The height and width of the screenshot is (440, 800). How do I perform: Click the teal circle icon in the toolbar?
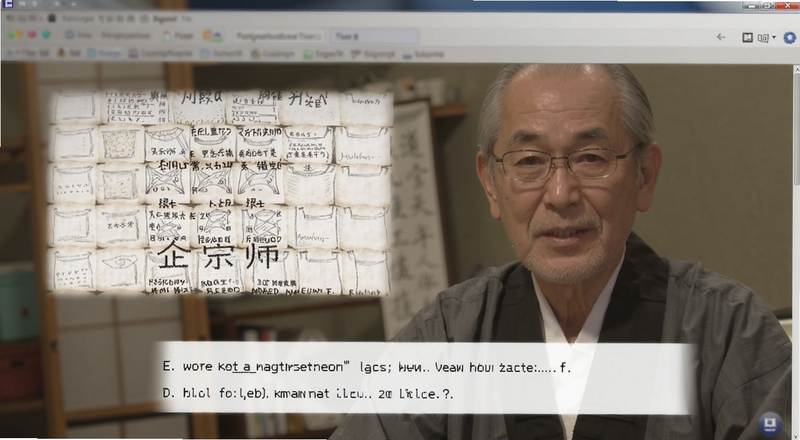click(46, 35)
